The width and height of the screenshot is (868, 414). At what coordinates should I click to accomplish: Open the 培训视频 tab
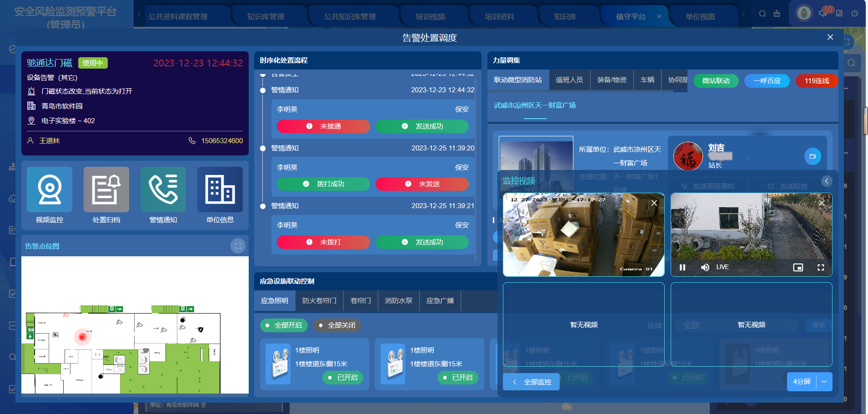(x=430, y=17)
